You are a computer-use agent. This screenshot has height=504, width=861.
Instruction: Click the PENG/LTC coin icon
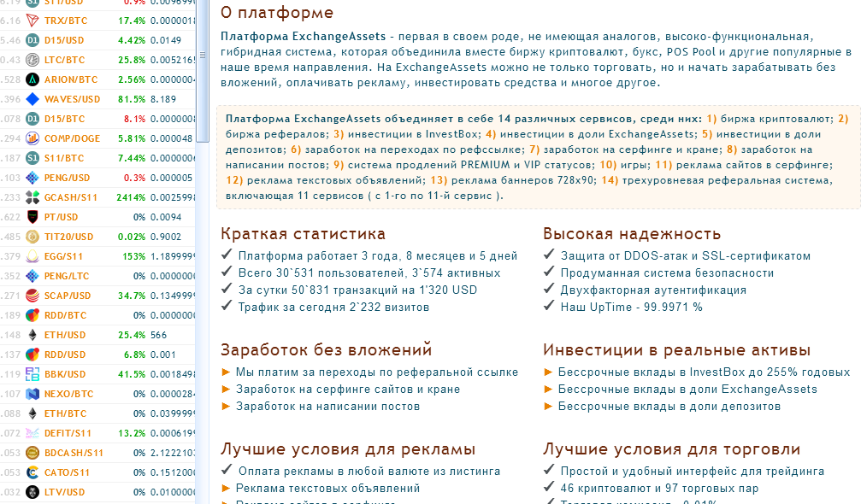(x=32, y=276)
